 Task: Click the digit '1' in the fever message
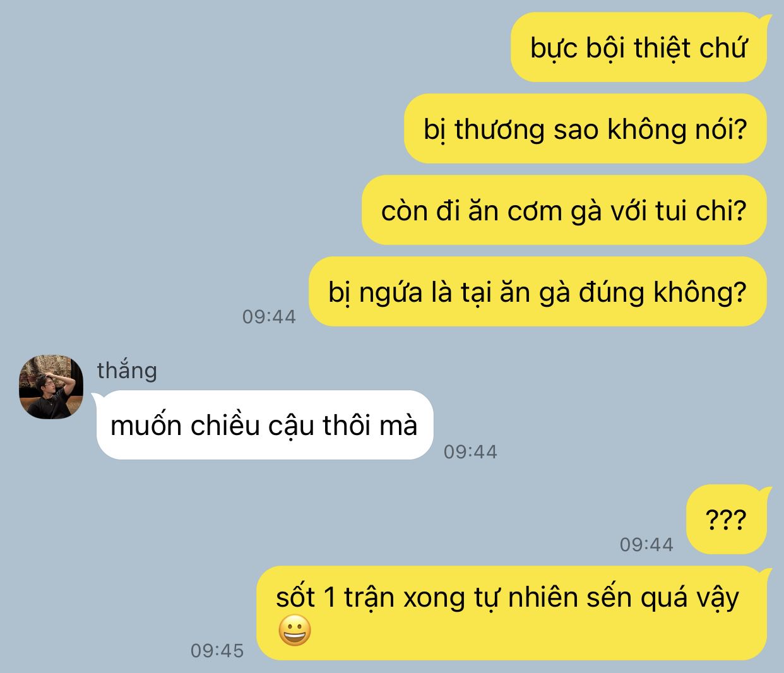coord(329,597)
